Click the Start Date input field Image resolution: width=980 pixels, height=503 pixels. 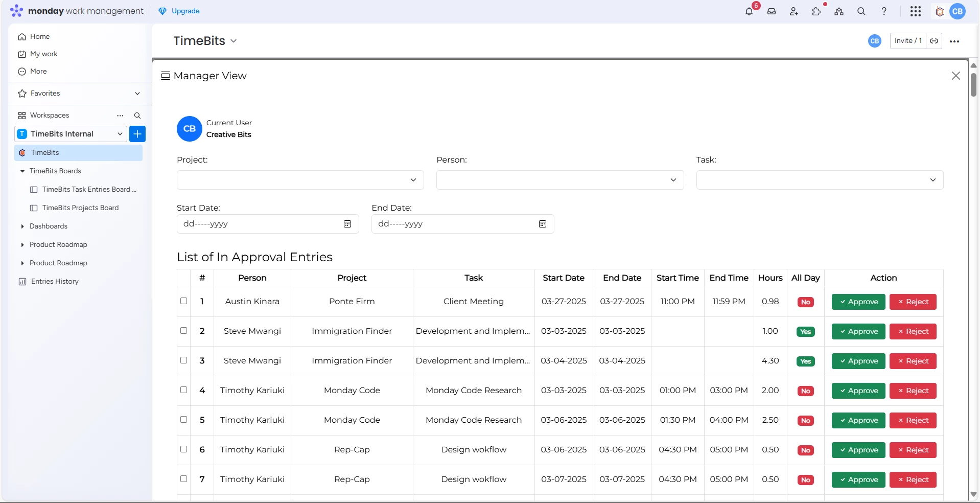268,224
